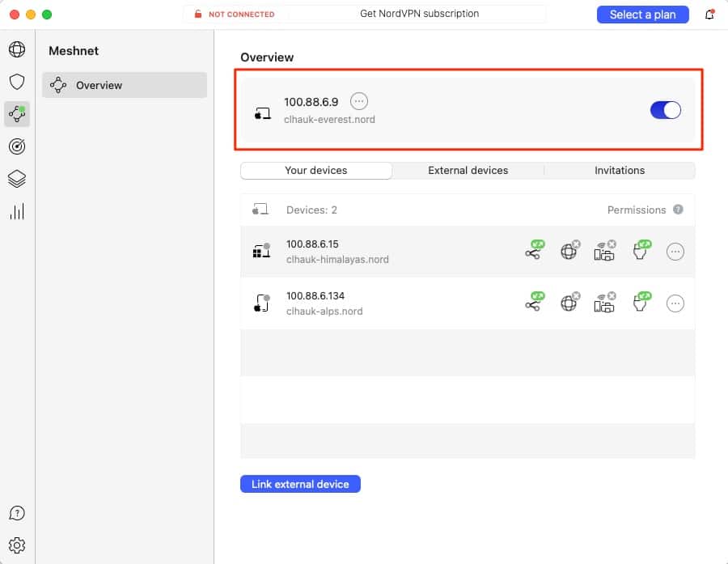
Task: Switch to the External devices tab
Action: coord(468,171)
